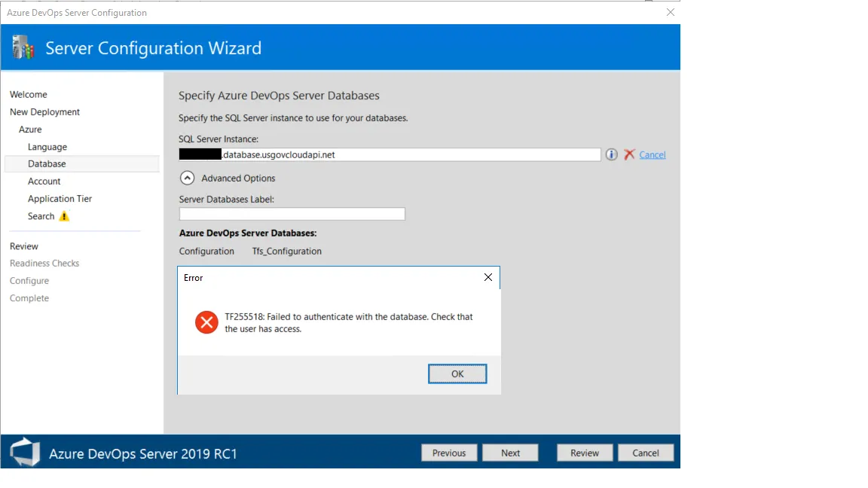Click the Azure DevOps Server logo in footer
This screenshot has width=868, height=488.
coord(25,452)
